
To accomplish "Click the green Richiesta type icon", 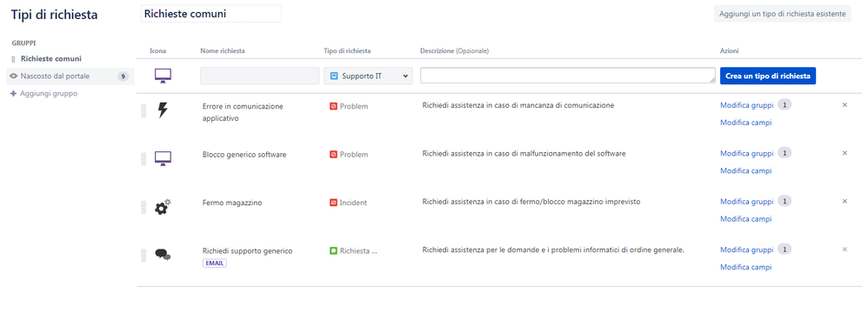I will tap(333, 250).
